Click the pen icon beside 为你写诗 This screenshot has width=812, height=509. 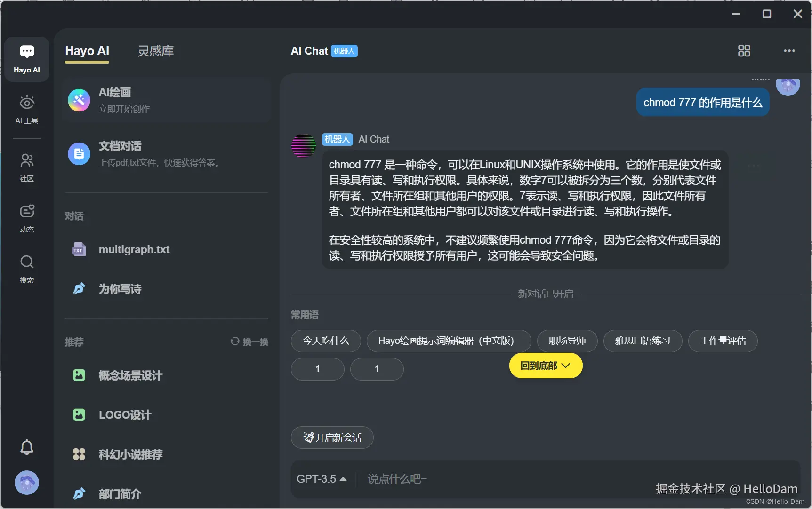click(x=79, y=289)
